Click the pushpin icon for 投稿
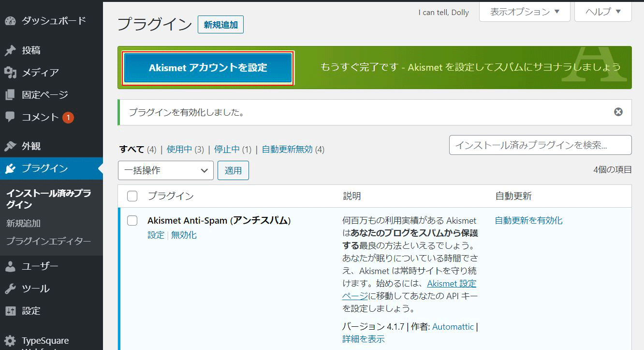Image resolution: width=644 pixels, height=350 pixels. coord(10,50)
